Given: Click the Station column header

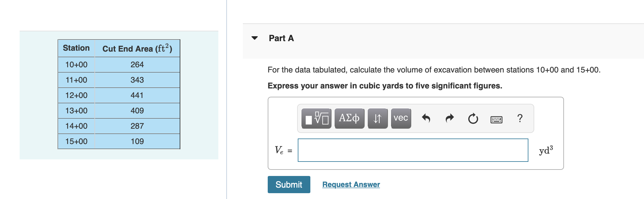Looking at the screenshot, I should tap(76, 48).
